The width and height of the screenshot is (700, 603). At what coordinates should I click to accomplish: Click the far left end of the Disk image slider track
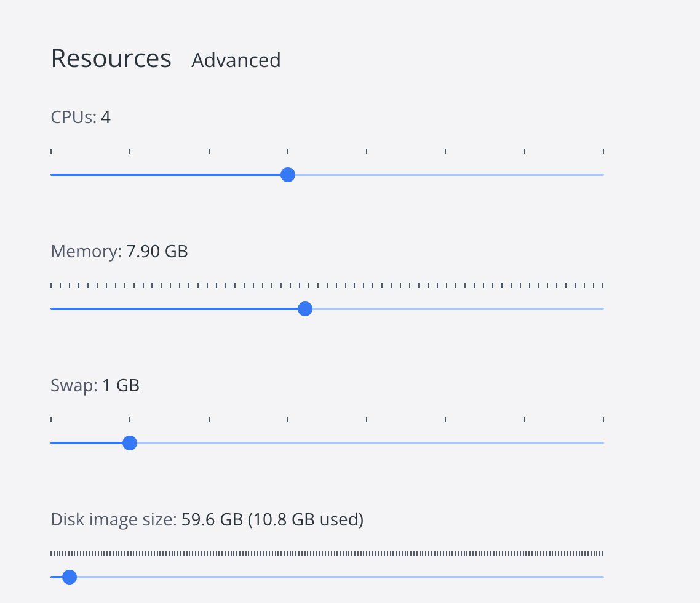[x=52, y=577]
